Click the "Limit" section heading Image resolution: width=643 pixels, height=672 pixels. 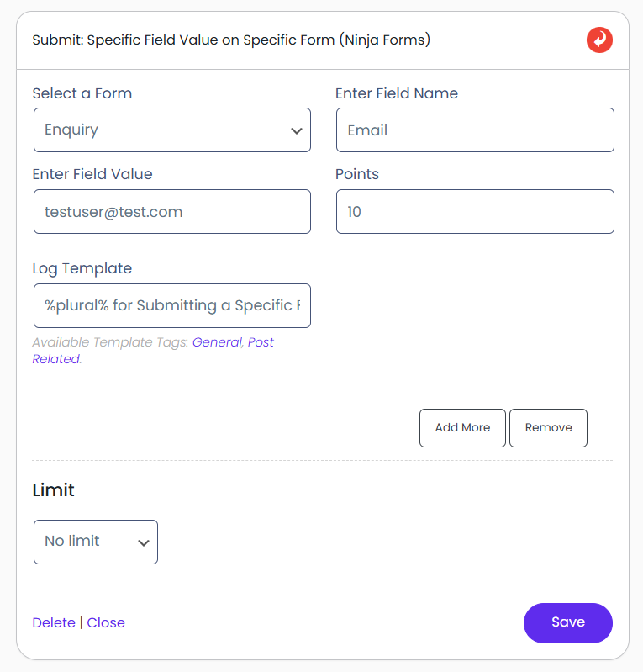pyautogui.click(x=54, y=490)
